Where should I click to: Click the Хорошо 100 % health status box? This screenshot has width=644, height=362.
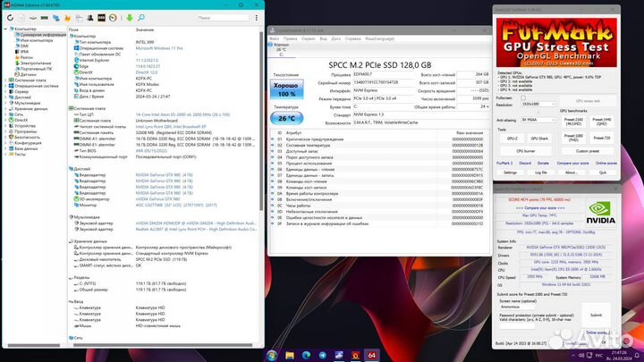pyautogui.click(x=287, y=89)
